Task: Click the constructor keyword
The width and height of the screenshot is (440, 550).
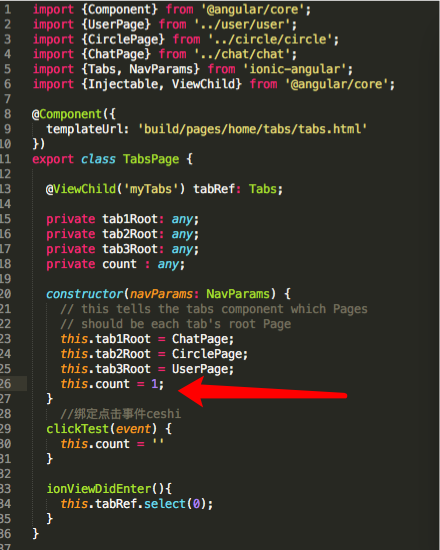Action: coord(85,294)
